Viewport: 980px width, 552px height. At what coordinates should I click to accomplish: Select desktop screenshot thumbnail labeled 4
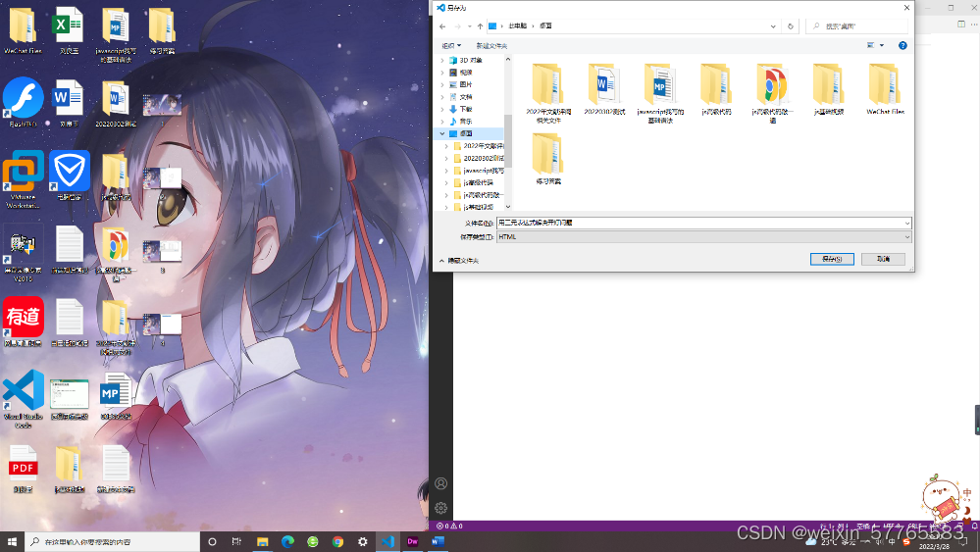162,329
